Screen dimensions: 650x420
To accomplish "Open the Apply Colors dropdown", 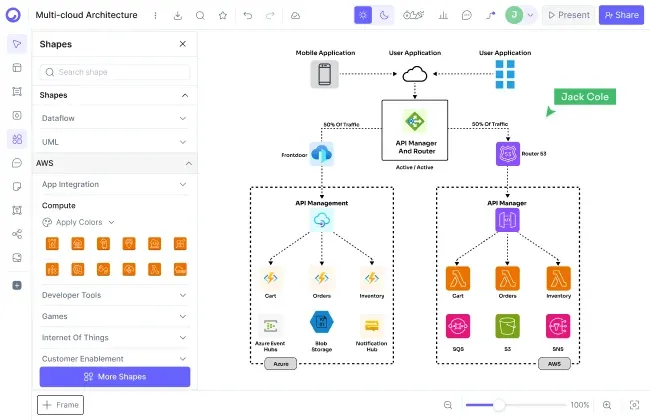I will [78, 222].
